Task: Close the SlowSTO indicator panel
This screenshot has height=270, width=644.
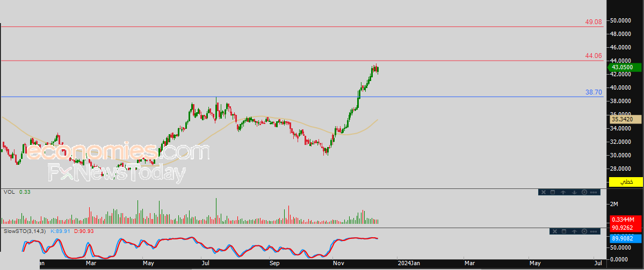Action: pos(554,231)
